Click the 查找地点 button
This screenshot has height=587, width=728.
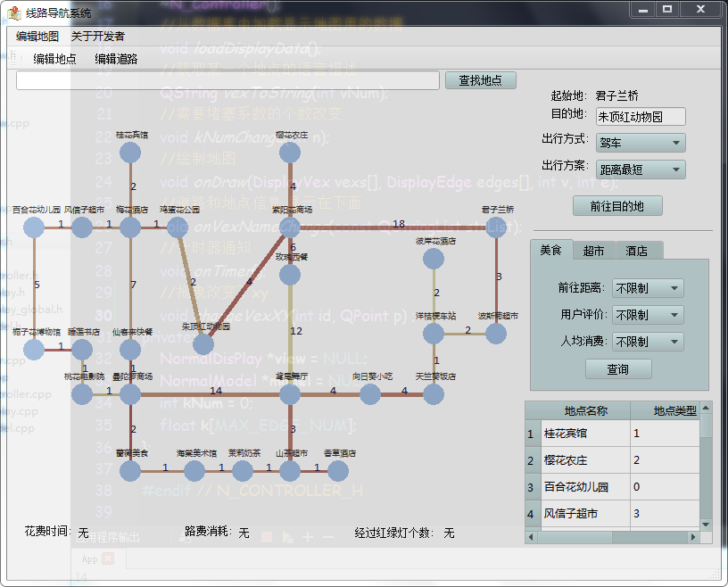click(x=481, y=80)
